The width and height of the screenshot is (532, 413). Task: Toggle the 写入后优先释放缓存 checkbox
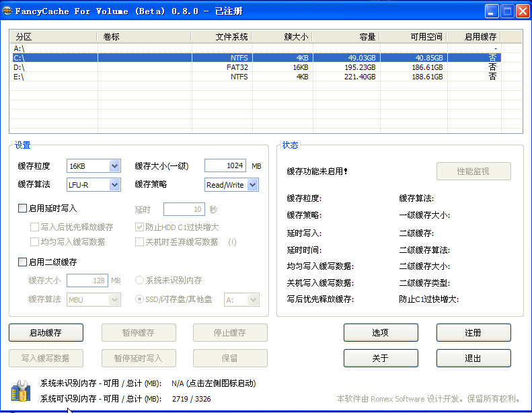(34, 227)
